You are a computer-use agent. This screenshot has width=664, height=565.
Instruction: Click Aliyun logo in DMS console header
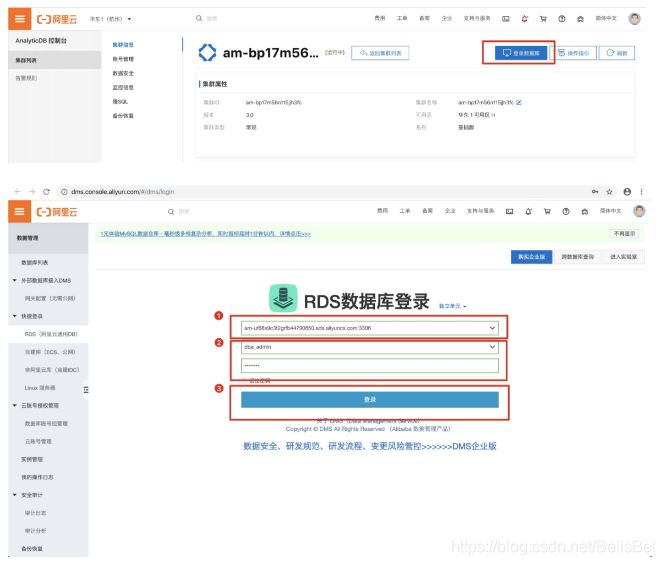pyautogui.click(x=57, y=212)
